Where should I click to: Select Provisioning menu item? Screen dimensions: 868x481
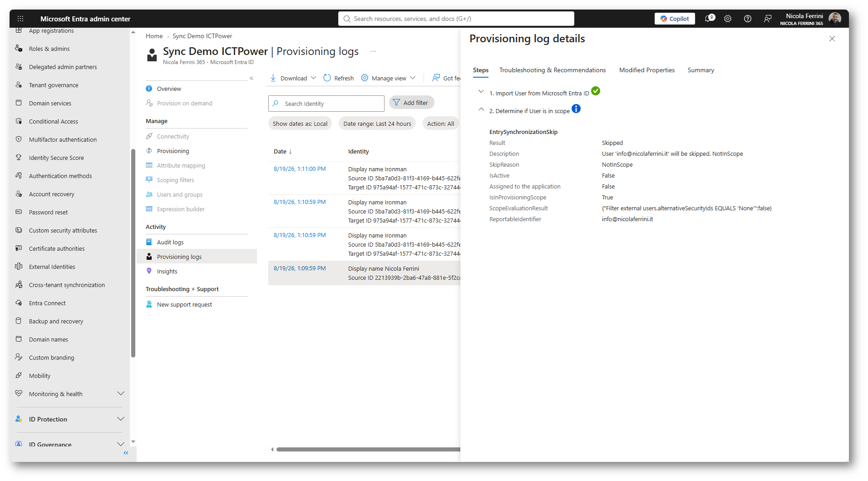point(173,151)
